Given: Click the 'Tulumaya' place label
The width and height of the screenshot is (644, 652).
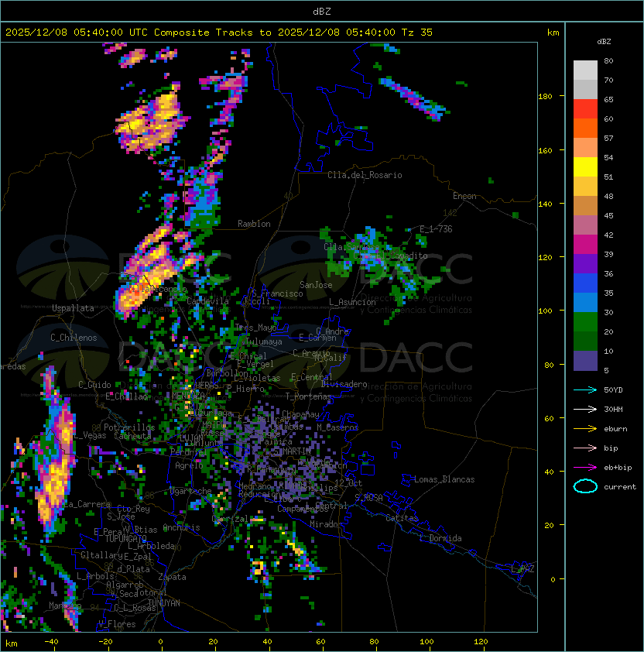Looking at the screenshot, I should (x=264, y=341).
